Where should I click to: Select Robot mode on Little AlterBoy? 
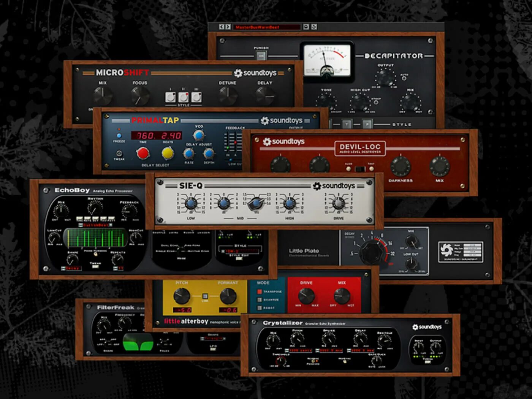coord(260,308)
